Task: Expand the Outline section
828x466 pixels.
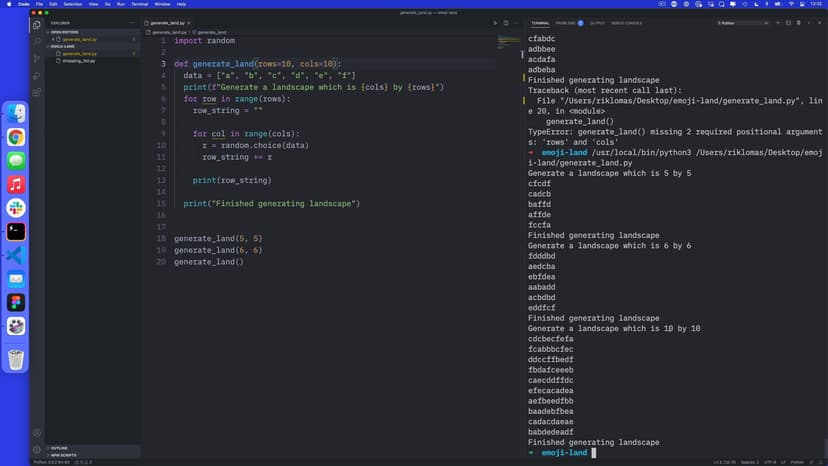Action: tap(59, 447)
